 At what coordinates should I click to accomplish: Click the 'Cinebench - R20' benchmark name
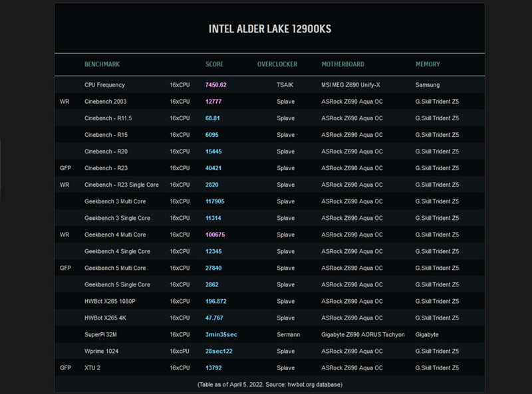click(x=106, y=151)
